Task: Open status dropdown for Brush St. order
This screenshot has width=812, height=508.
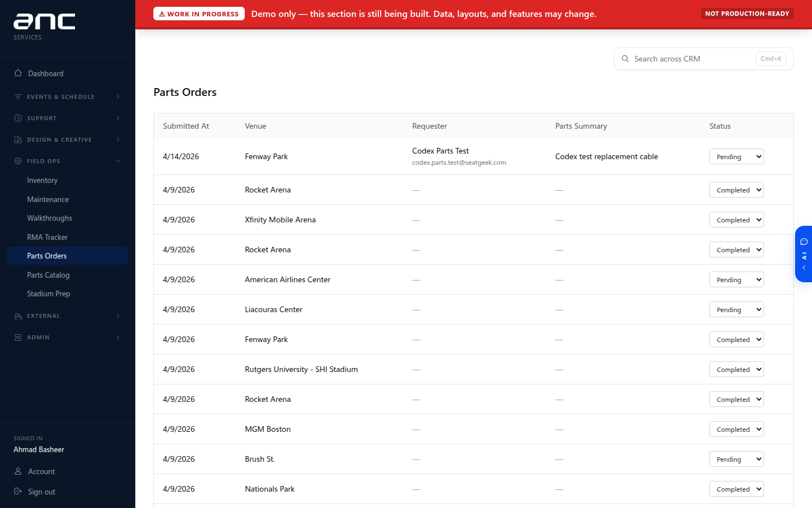Action: tap(736, 459)
